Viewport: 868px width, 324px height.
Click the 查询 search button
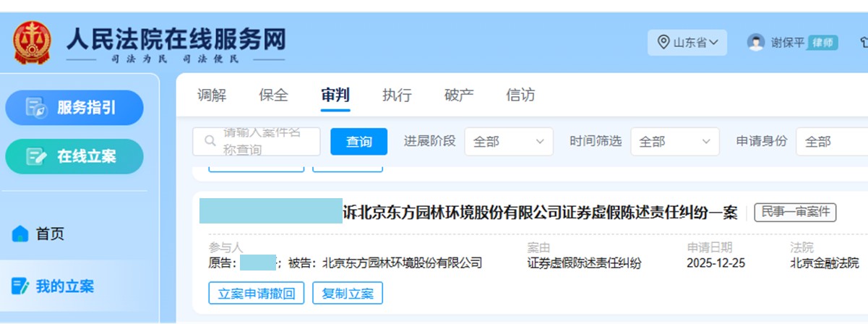pos(359,142)
